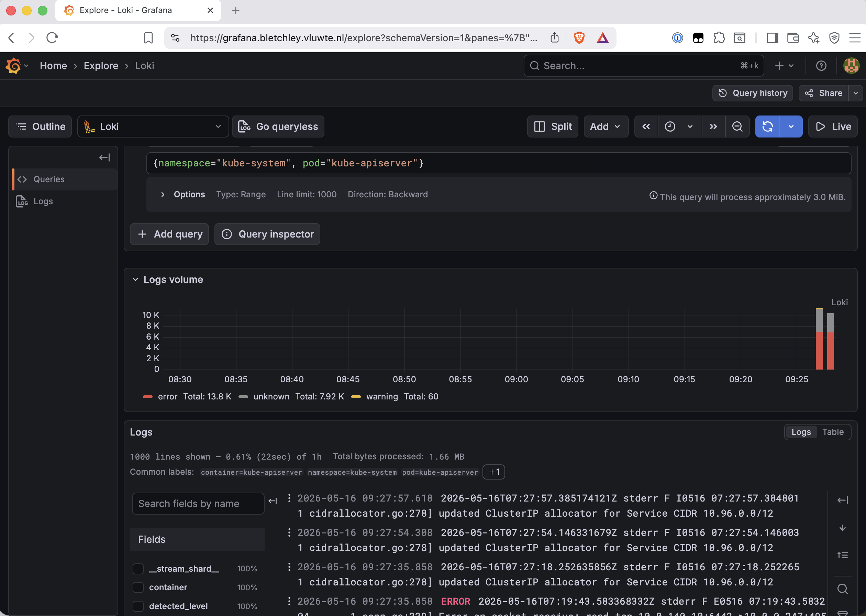Viewport: 866px width, 616px height.
Task: Click the browser URL address bar
Action: pyautogui.click(x=363, y=37)
